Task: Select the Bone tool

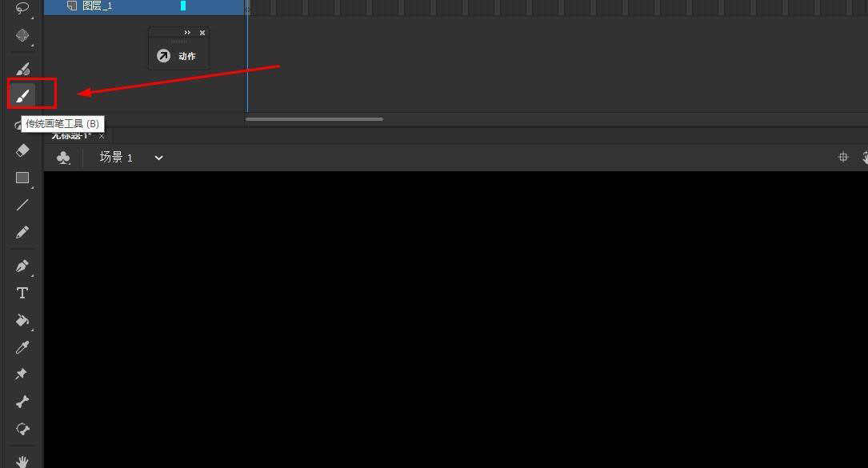Action: coord(22,402)
